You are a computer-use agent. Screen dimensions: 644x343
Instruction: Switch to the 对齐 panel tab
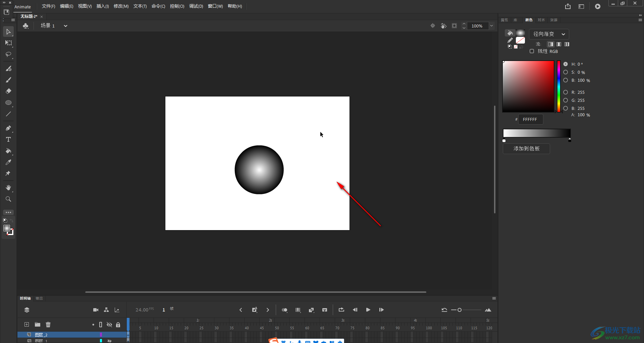(x=541, y=20)
